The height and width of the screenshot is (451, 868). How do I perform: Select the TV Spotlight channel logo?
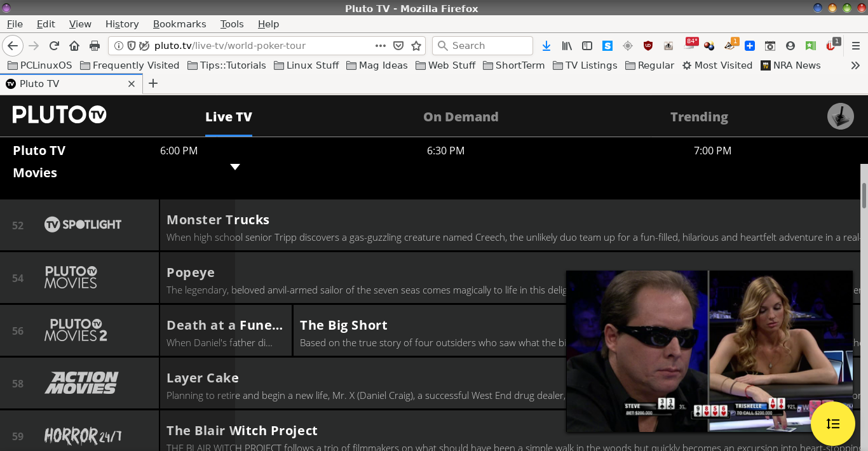pos(83,225)
